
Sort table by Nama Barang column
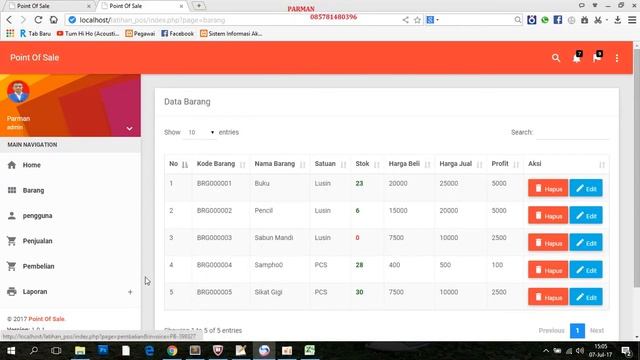(x=280, y=164)
